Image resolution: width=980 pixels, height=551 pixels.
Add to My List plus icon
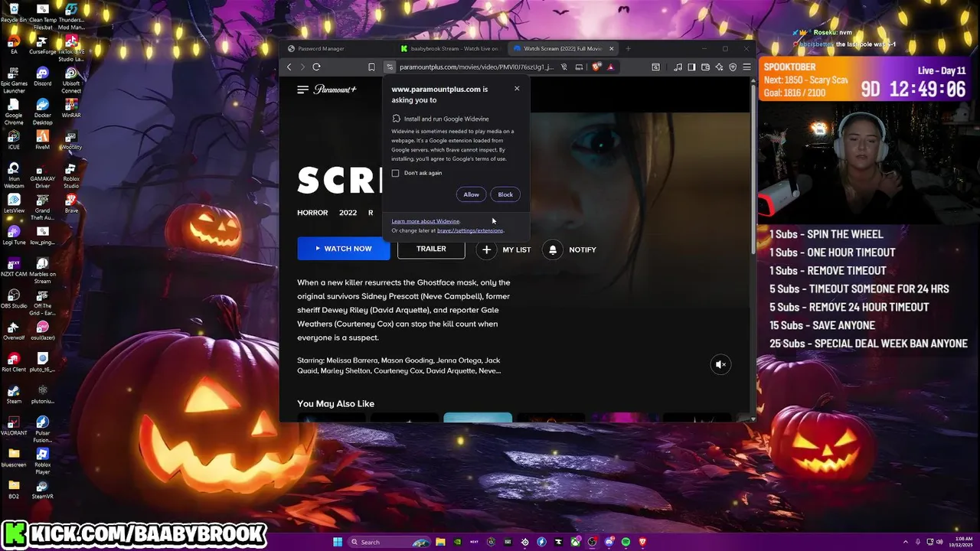click(x=486, y=249)
